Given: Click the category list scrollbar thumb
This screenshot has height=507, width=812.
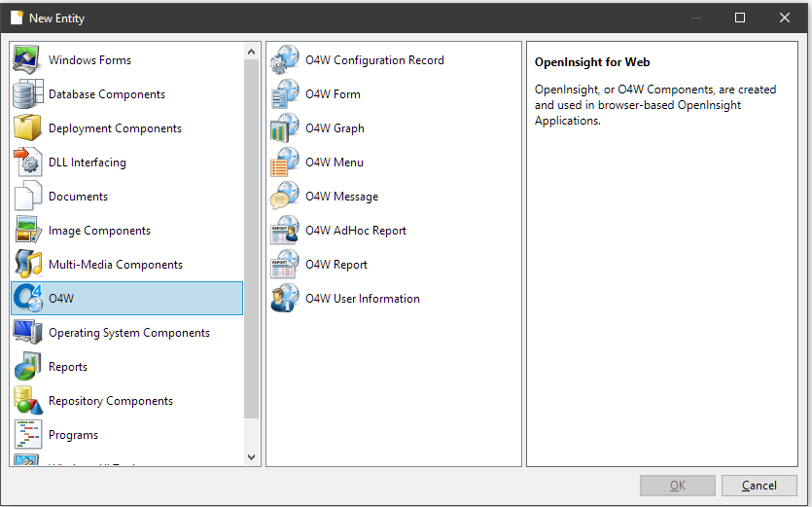Looking at the screenshot, I should coord(251,238).
